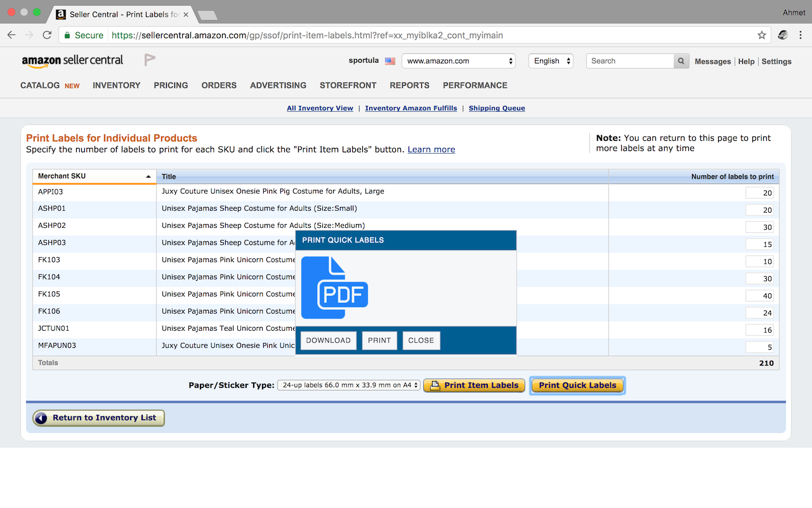
Task: Edit label count for SKU MFAPUN03
Action: click(x=759, y=347)
